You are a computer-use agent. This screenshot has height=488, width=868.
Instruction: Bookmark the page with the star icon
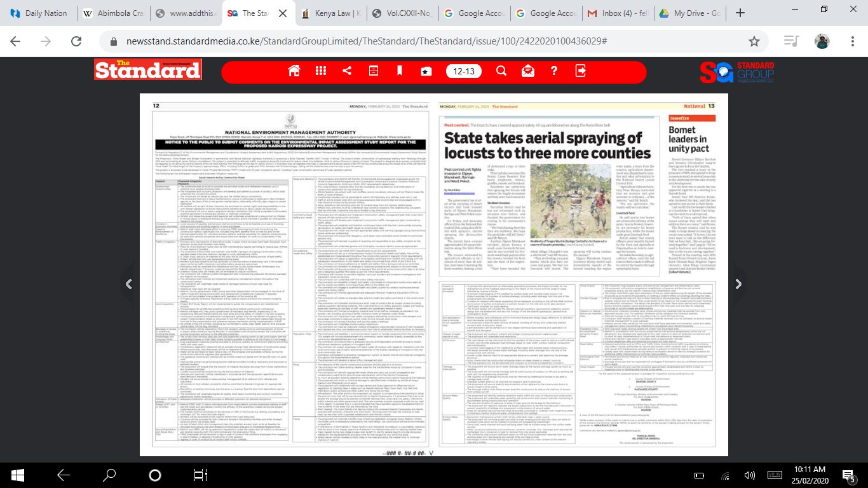(x=754, y=41)
